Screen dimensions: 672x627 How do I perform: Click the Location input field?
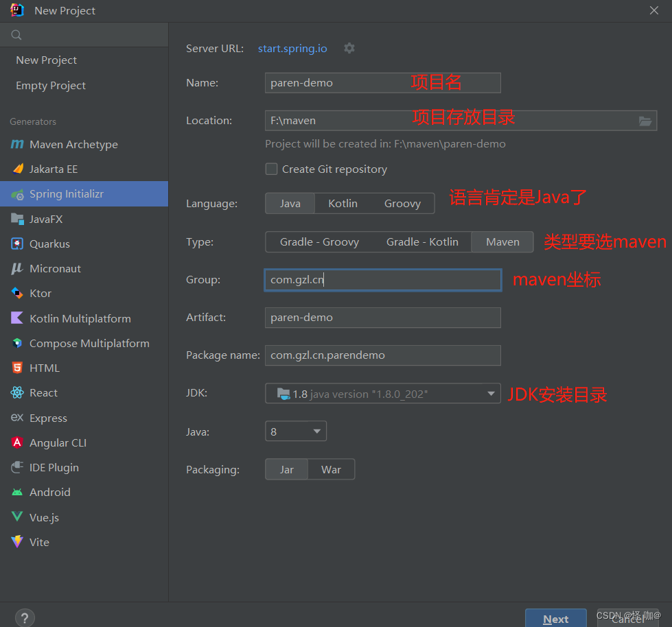tap(461, 120)
